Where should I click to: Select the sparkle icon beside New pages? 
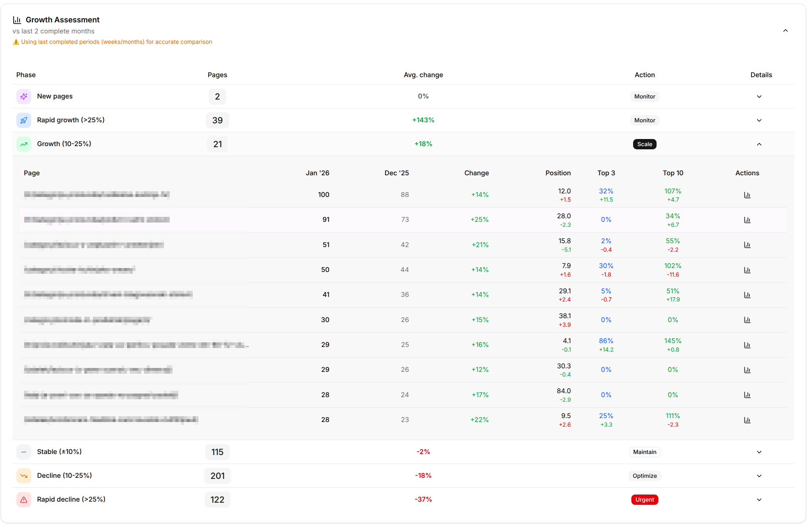pos(23,96)
